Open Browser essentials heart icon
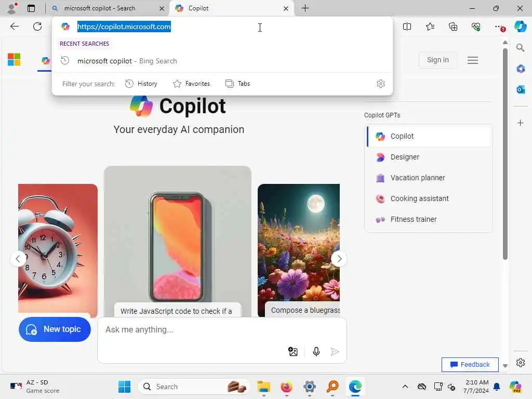532x399 pixels. point(476,26)
